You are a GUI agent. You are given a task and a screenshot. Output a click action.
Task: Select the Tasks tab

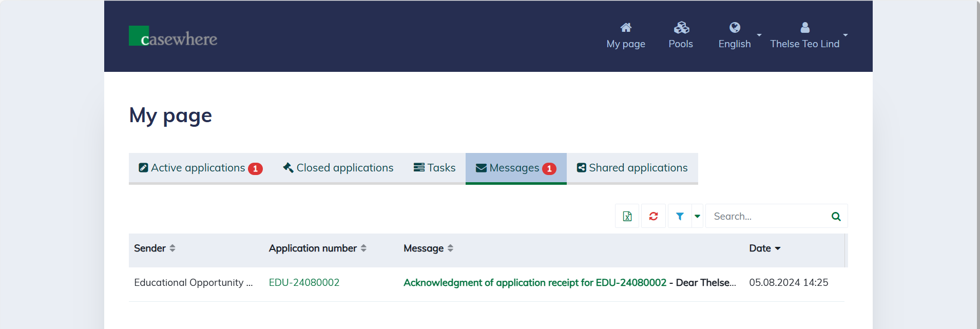[x=434, y=168]
